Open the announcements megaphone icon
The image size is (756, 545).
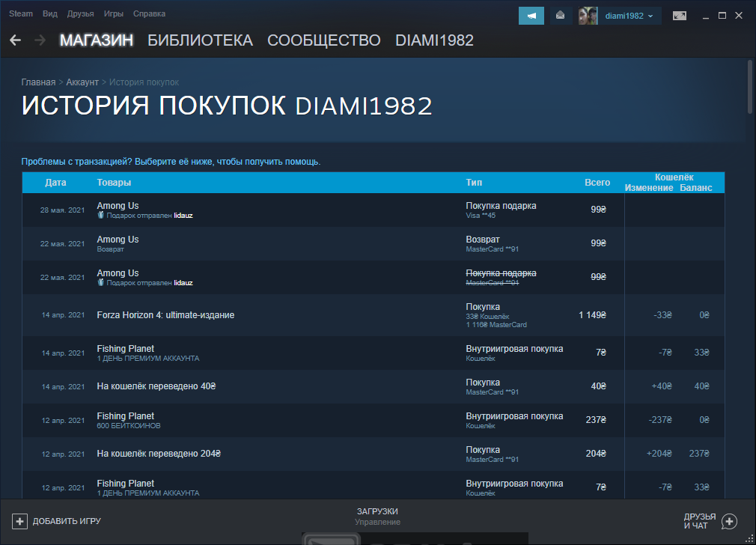coord(531,16)
